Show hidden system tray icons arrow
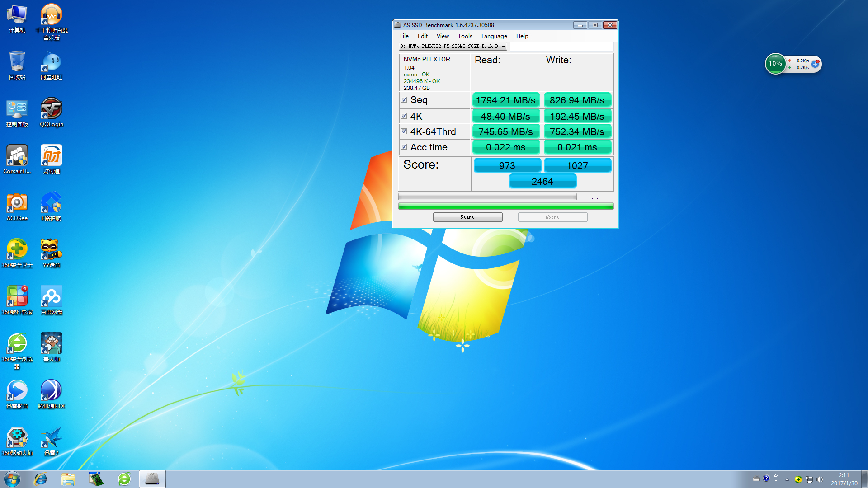The height and width of the screenshot is (488, 868). (787, 479)
